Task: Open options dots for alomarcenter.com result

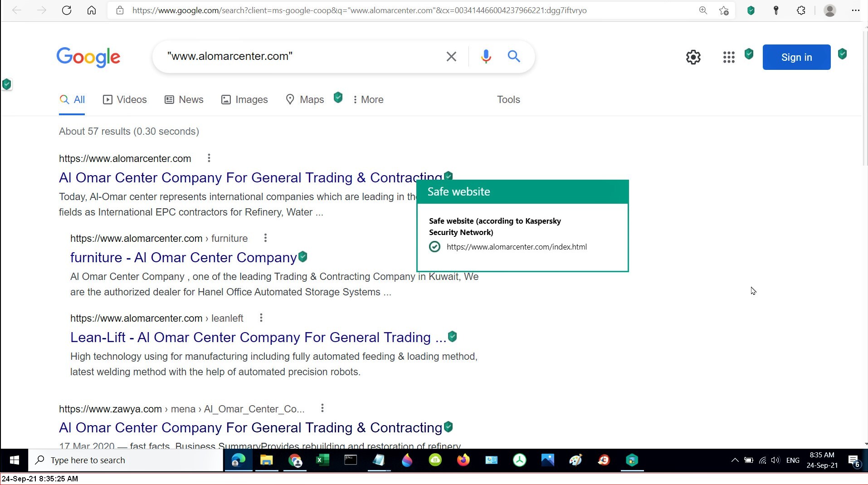Action: pyautogui.click(x=209, y=158)
